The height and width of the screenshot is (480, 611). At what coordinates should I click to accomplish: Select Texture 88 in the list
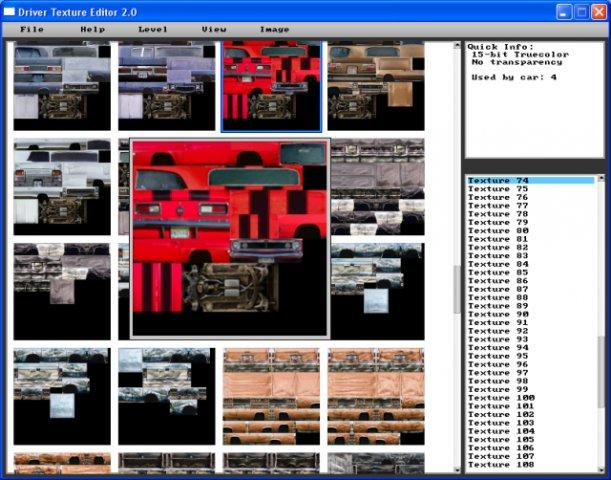[x=531, y=297]
